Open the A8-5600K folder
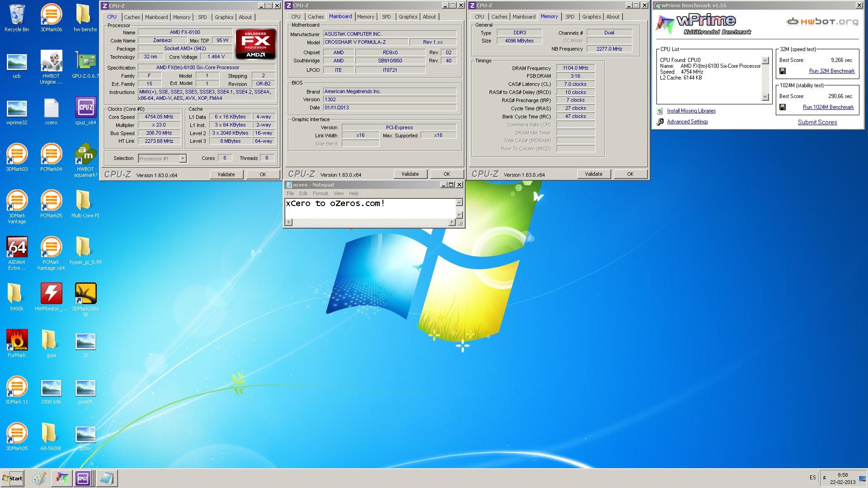Viewport: 868px width, 488px height. click(51, 437)
